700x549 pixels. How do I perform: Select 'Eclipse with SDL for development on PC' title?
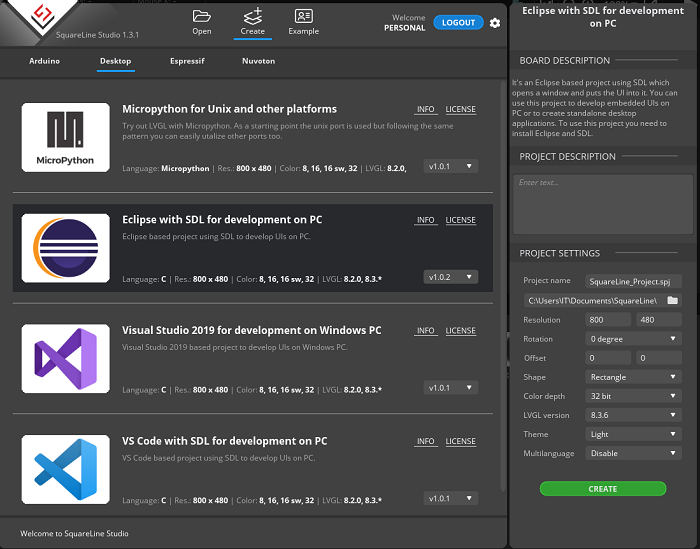point(222,220)
